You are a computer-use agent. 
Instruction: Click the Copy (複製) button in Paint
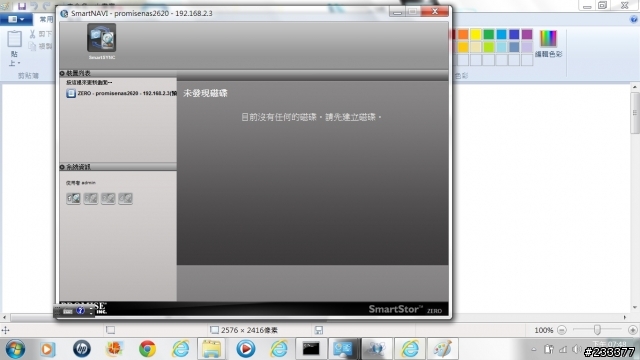pos(41,46)
